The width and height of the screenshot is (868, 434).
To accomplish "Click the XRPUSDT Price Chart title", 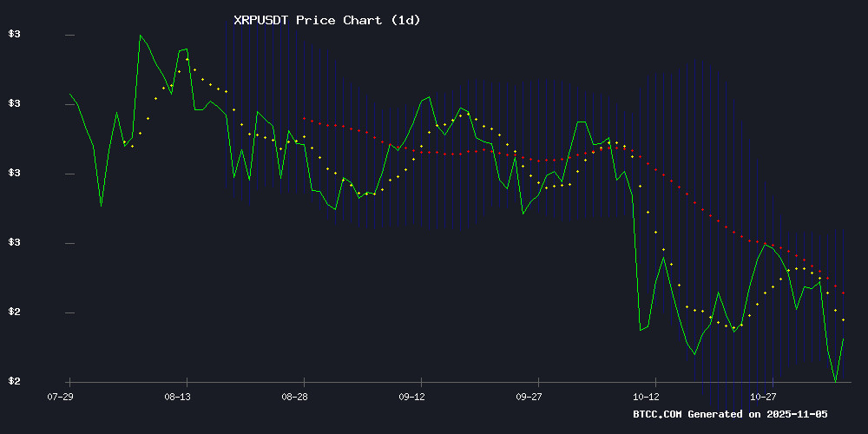I will coord(327,19).
